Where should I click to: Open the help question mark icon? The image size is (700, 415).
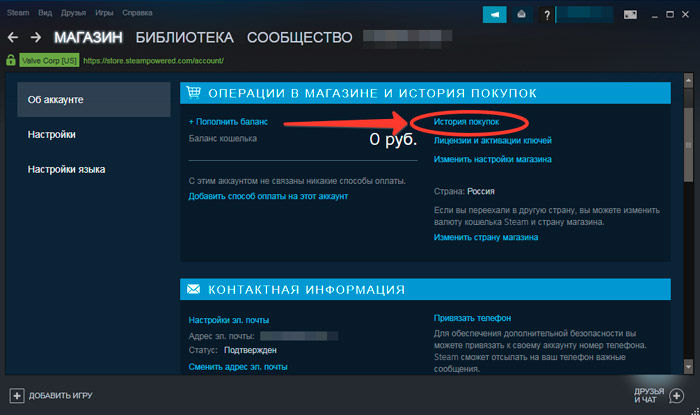pyautogui.click(x=546, y=15)
